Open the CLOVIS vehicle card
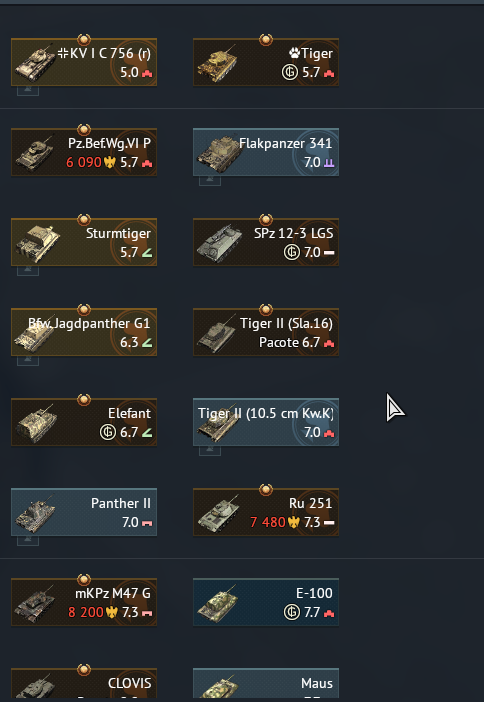 point(84,683)
